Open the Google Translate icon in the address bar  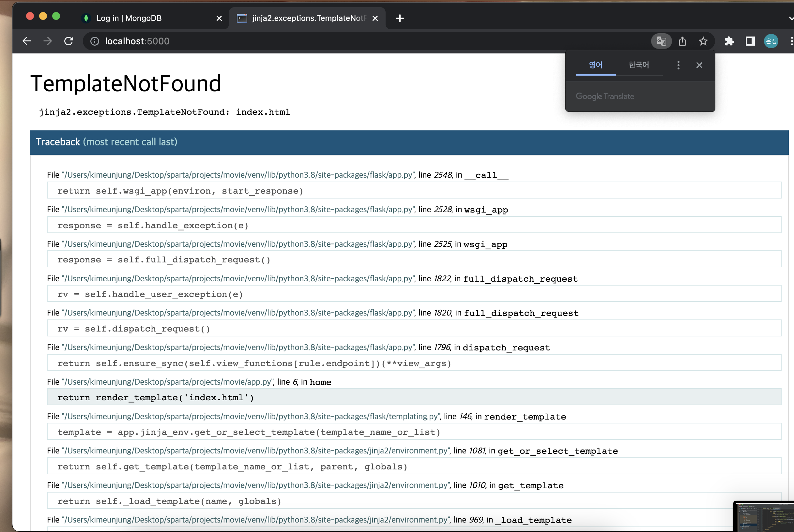click(661, 41)
